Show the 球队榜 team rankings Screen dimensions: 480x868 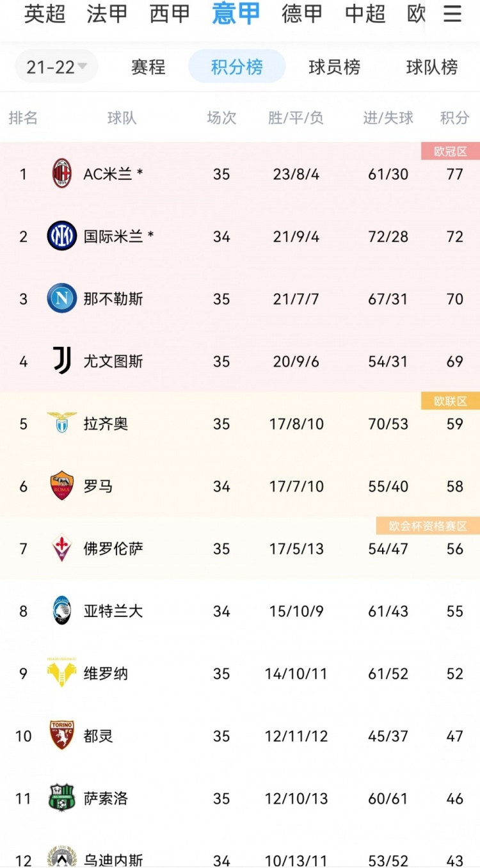(x=432, y=67)
